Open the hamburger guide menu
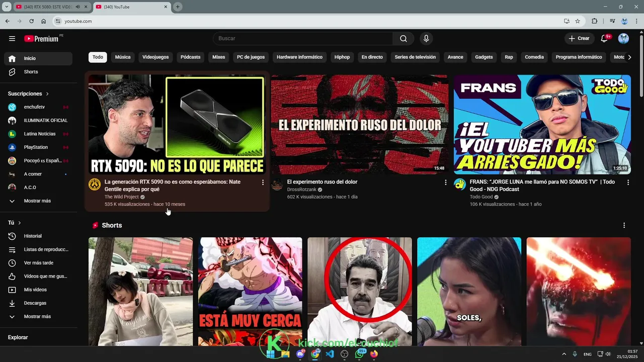This screenshot has height=362, width=644. (12, 38)
